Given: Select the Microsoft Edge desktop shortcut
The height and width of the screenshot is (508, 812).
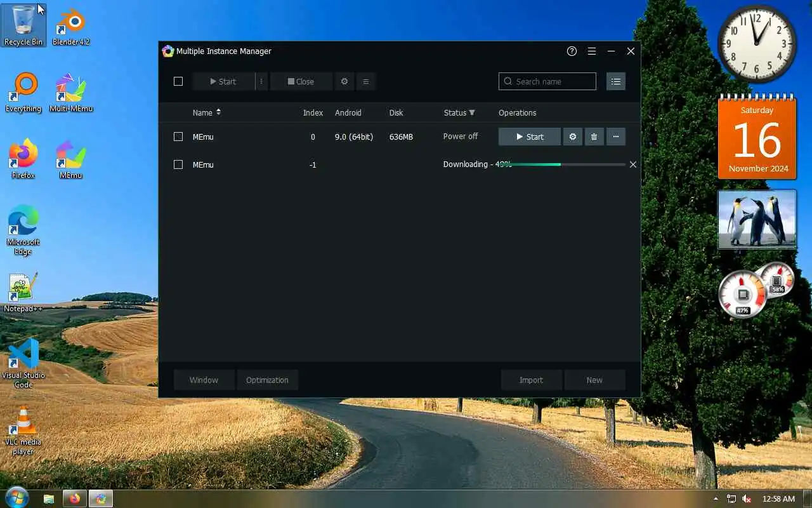Looking at the screenshot, I should (x=23, y=231).
